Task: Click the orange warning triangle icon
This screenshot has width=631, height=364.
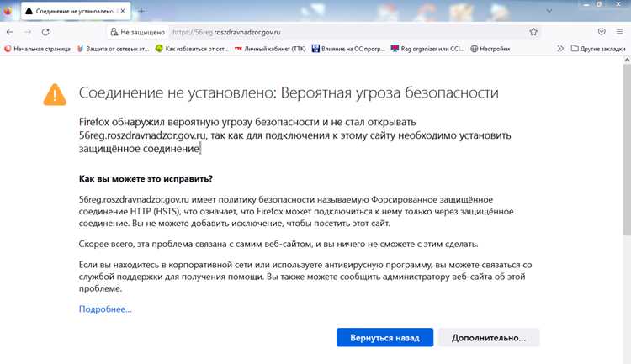Action: [55, 95]
